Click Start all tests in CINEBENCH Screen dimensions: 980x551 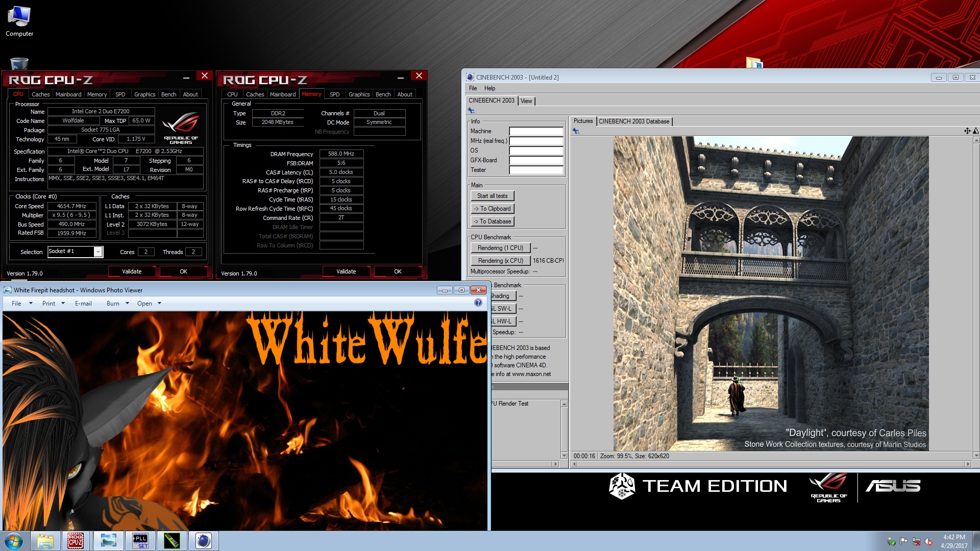click(x=492, y=196)
